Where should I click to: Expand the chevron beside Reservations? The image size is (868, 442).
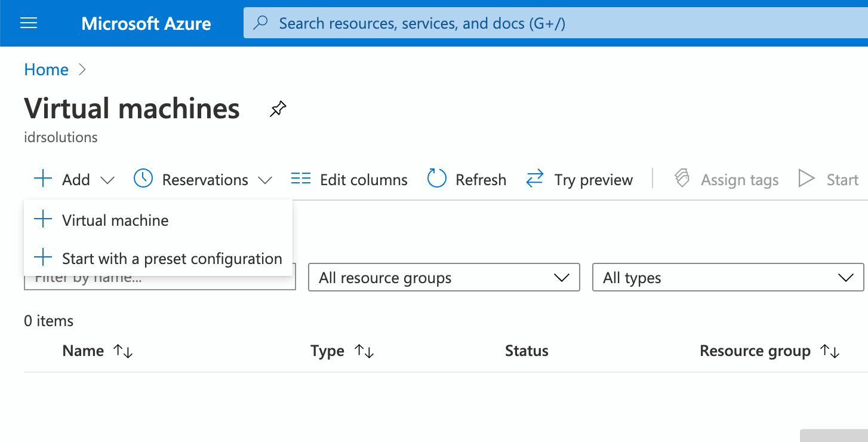[266, 180]
